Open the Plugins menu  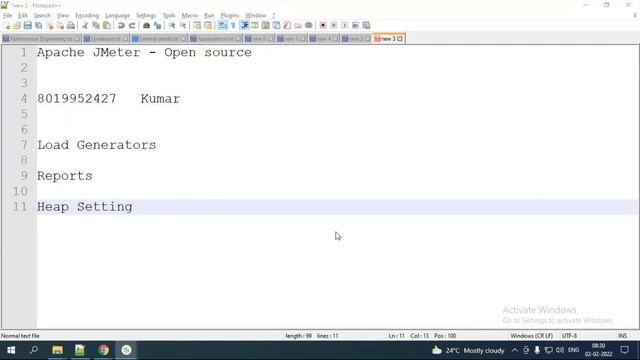pos(229,16)
